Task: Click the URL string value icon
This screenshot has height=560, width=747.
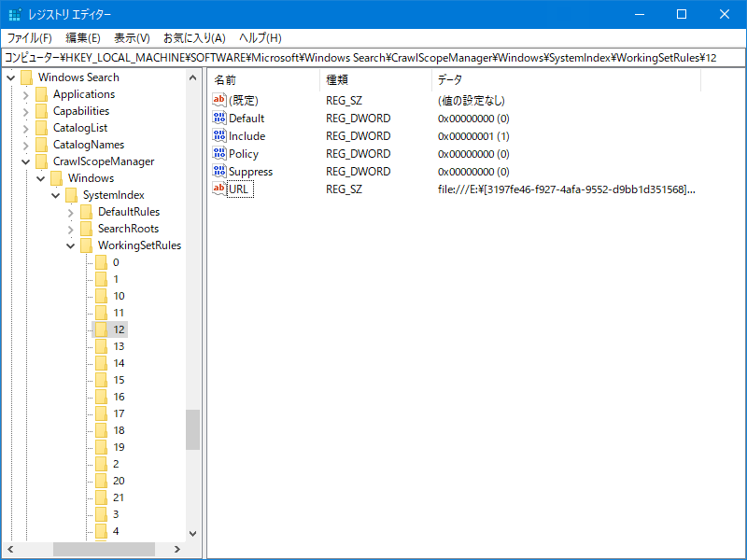Action: 219,189
